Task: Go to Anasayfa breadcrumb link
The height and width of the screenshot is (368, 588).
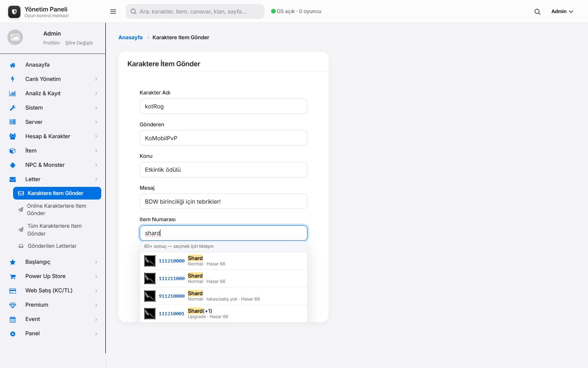Action: tap(131, 37)
